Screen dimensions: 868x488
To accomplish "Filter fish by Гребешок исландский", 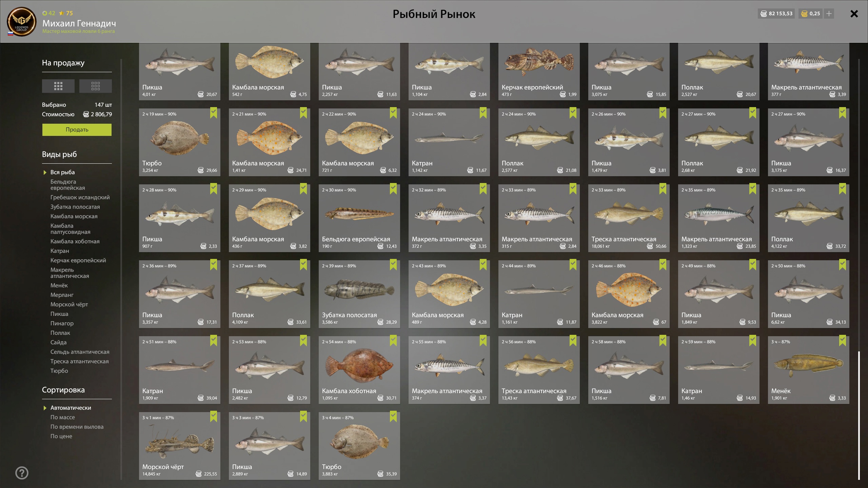I will tap(80, 197).
